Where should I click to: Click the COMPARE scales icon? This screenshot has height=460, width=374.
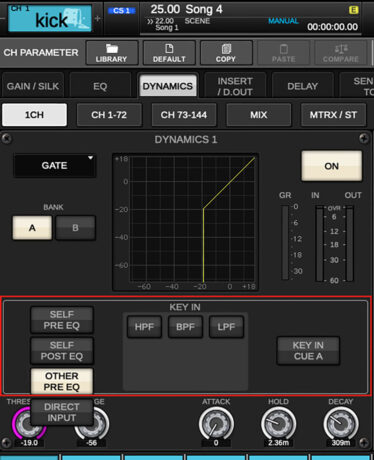[341, 49]
